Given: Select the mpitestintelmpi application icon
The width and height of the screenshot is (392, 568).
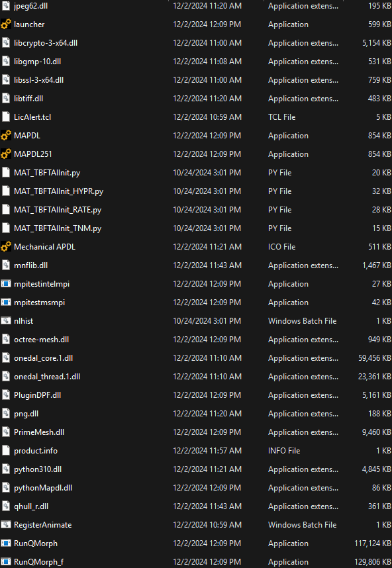Looking at the screenshot, I should pyautogui.click(x=6, y=283).
